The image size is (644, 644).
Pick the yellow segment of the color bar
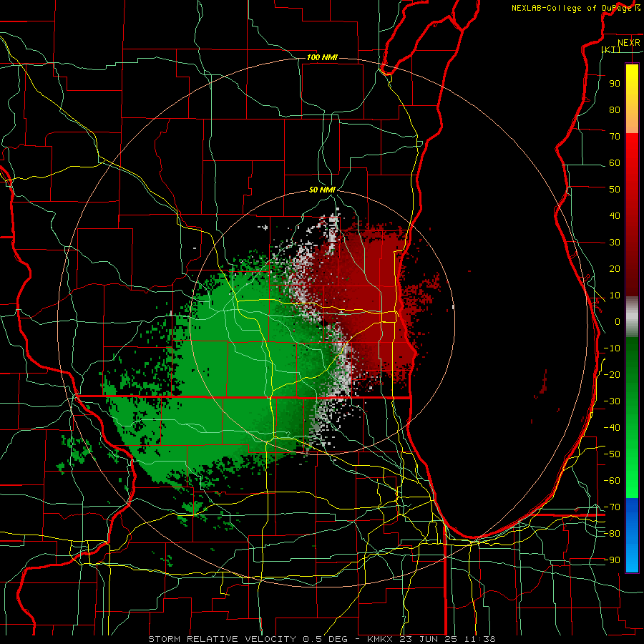point(632,99)
